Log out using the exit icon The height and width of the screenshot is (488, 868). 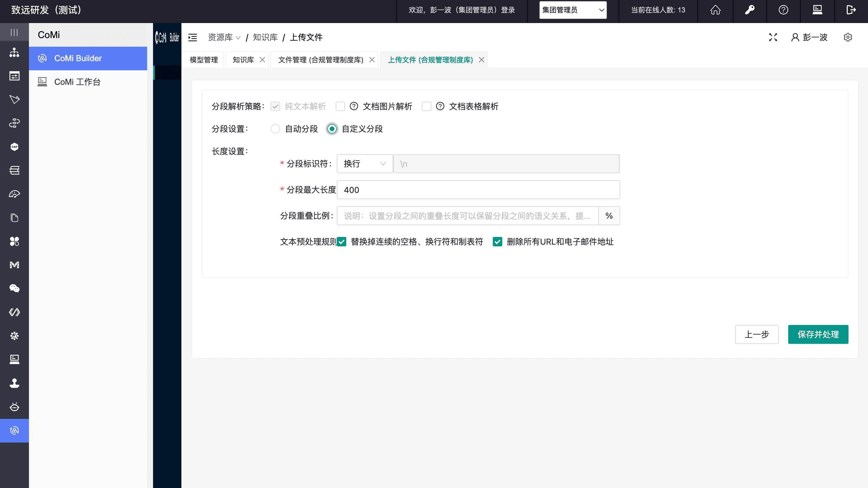[851, 10]
